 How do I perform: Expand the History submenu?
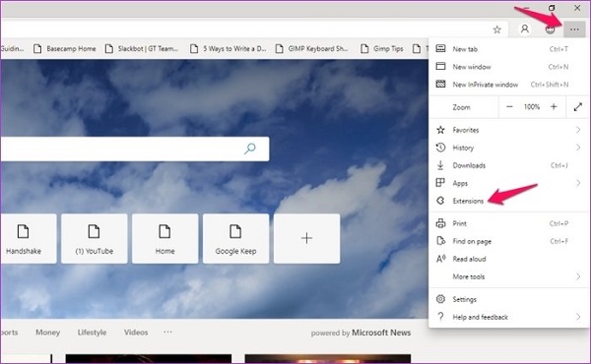pos(508,148)
